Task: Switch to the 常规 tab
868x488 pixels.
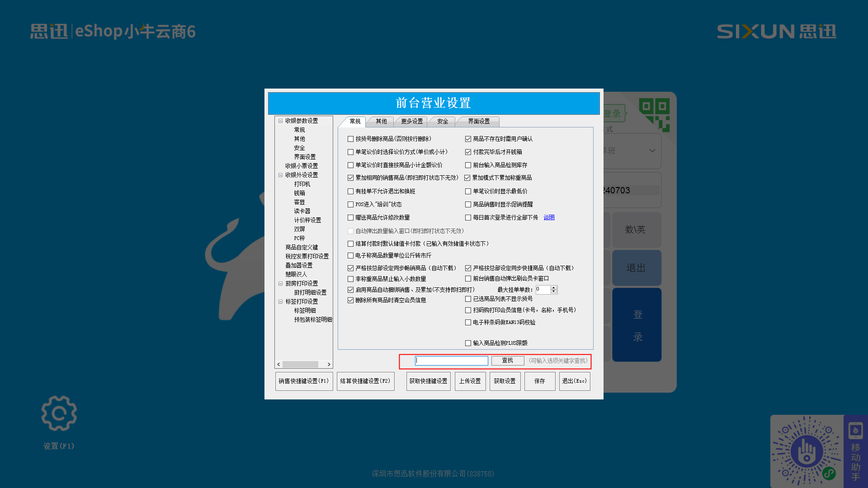Action: pos(355,121)
